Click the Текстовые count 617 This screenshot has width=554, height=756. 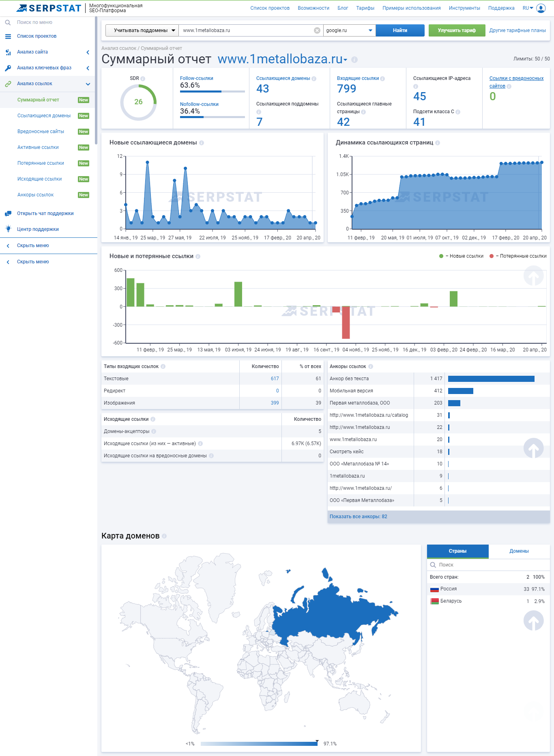[x=275, y=379]
